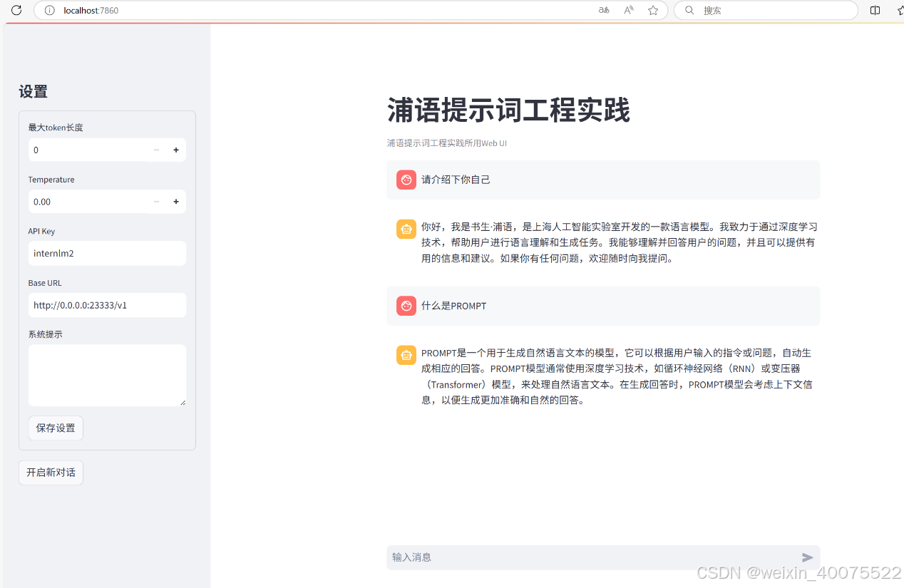Click the translate page icon in the address bar
Screen dimensions: 904x588
click(x=604, y=10)
